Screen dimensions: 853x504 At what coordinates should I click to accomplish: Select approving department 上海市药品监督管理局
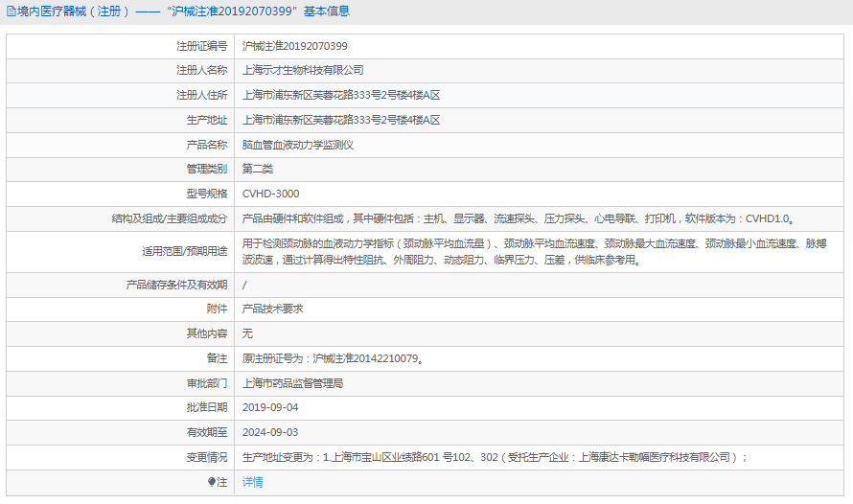pos(292,384)
